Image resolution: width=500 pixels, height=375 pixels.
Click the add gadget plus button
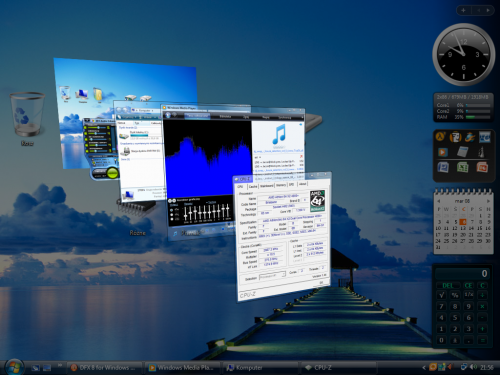[463, 10]
